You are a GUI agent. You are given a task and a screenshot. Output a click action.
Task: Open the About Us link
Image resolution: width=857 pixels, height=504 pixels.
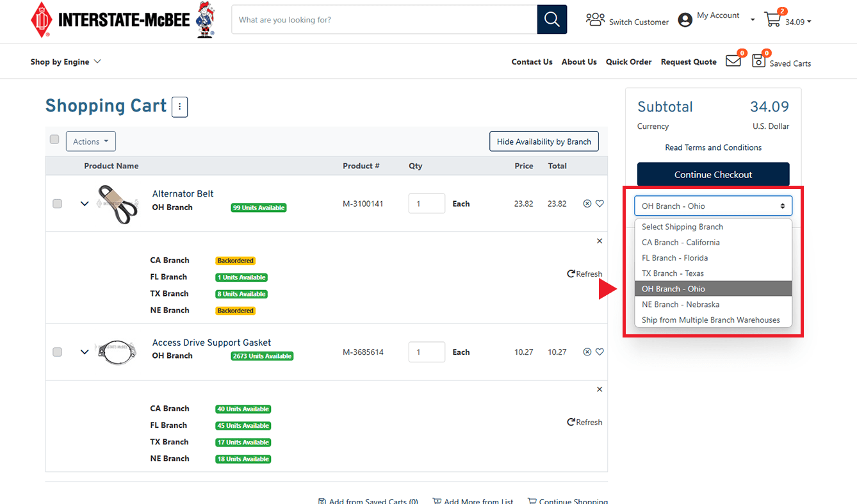tap(579, 62)
